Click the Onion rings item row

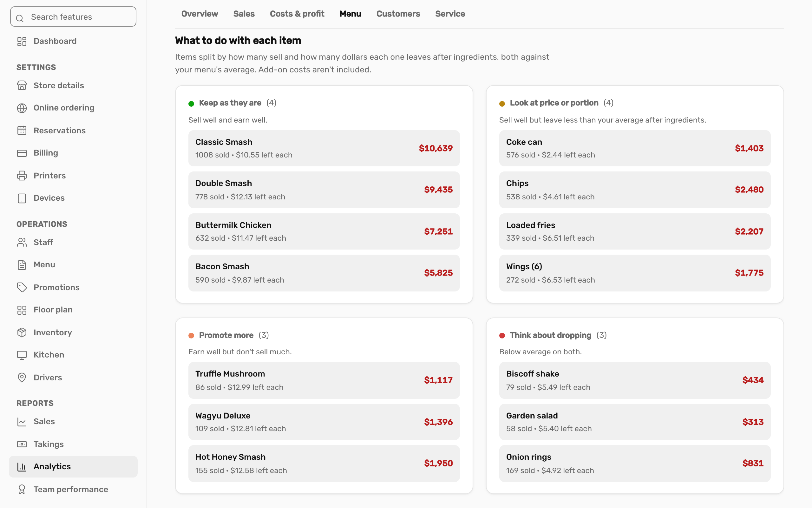pyautogui.click(x=634, y=464)
